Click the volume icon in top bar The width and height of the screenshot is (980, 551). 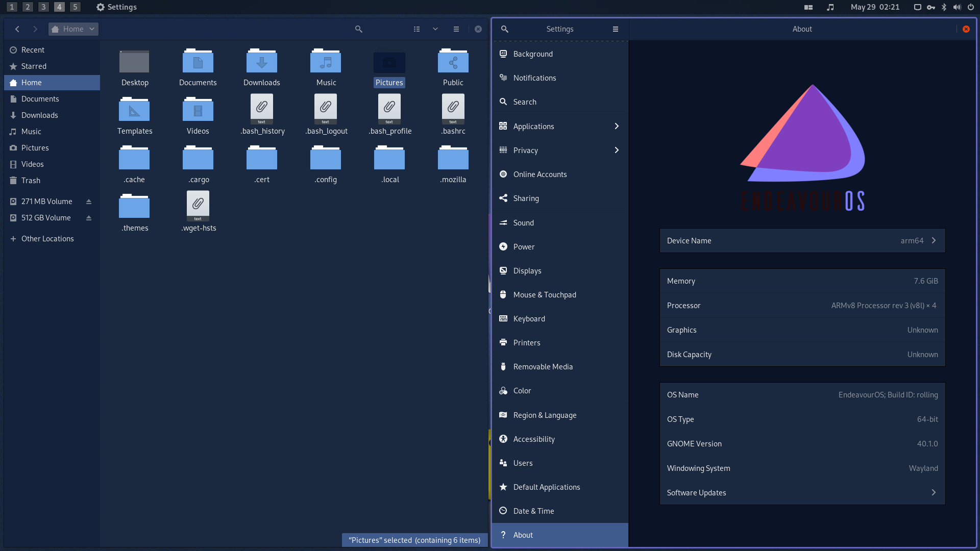[957, 7]
